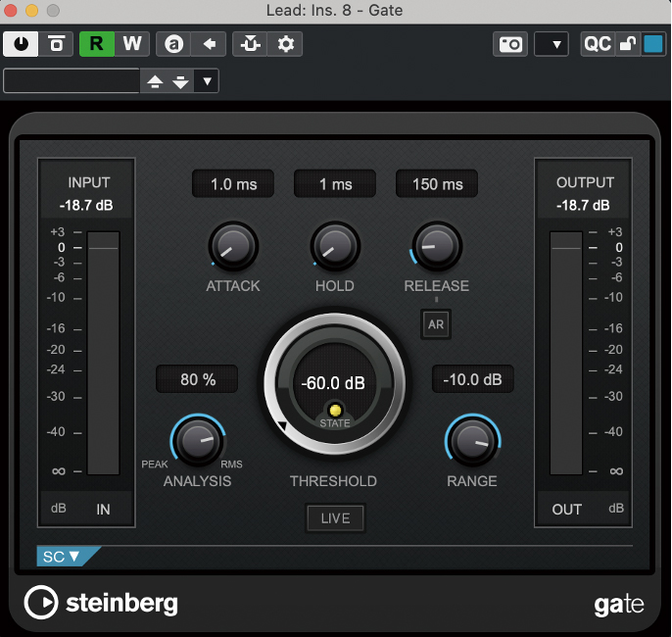Toggle Read automation (R) button
This screenshot has height=637, width=672.
[x=97, y=44]
